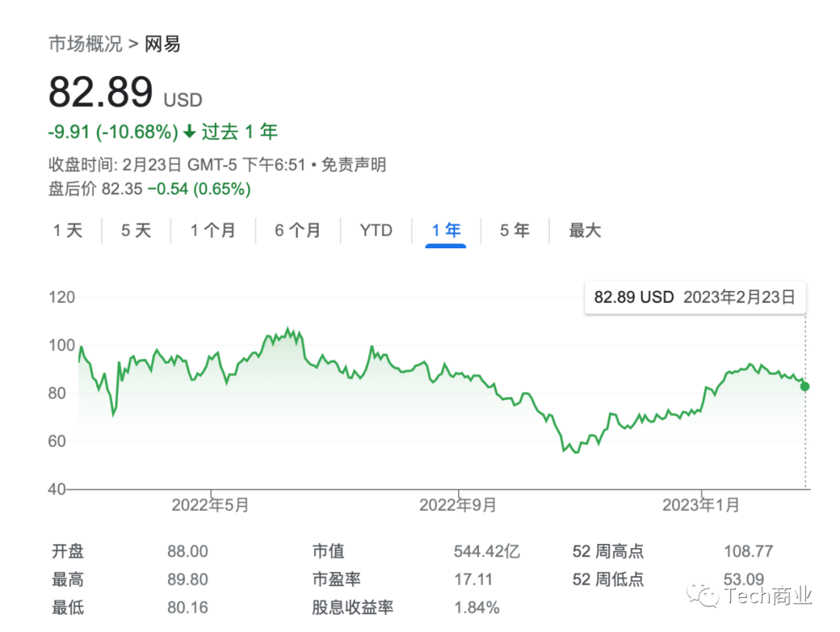Screen dimensions: 840x632
Task: Click the 82.89 current price value
Action: pos(100,92)
